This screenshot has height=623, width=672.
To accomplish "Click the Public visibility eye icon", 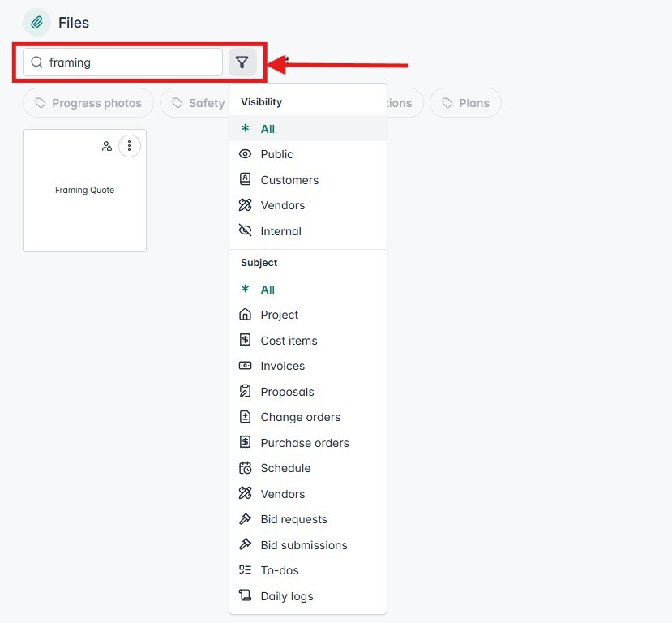I will (245, 154).
